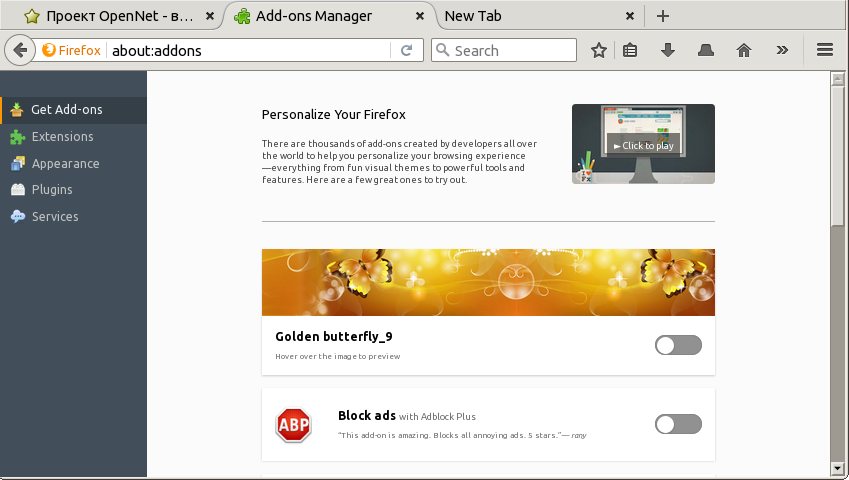
Task: Expand the toolbar overflow chevron
Action: tap(782, 51)
